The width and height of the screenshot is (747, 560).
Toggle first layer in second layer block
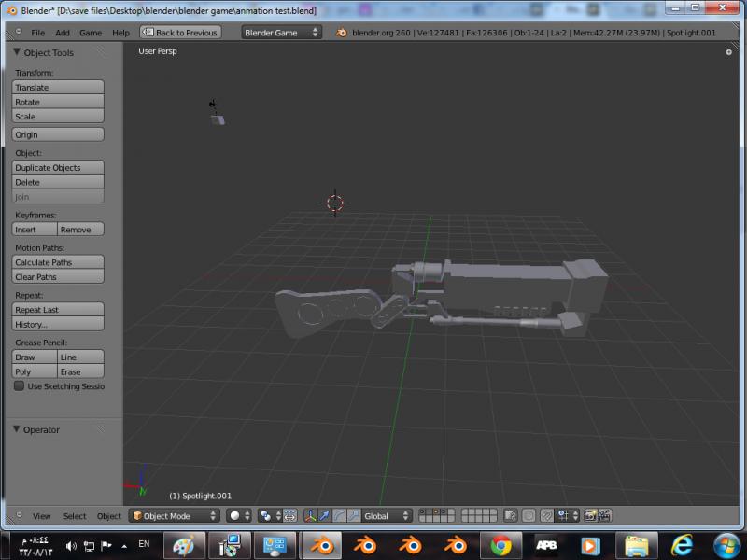465,511
